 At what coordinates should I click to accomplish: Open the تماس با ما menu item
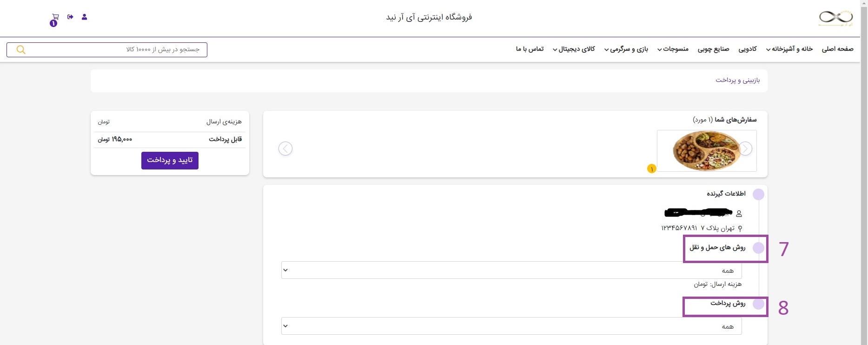pos(530,49)
